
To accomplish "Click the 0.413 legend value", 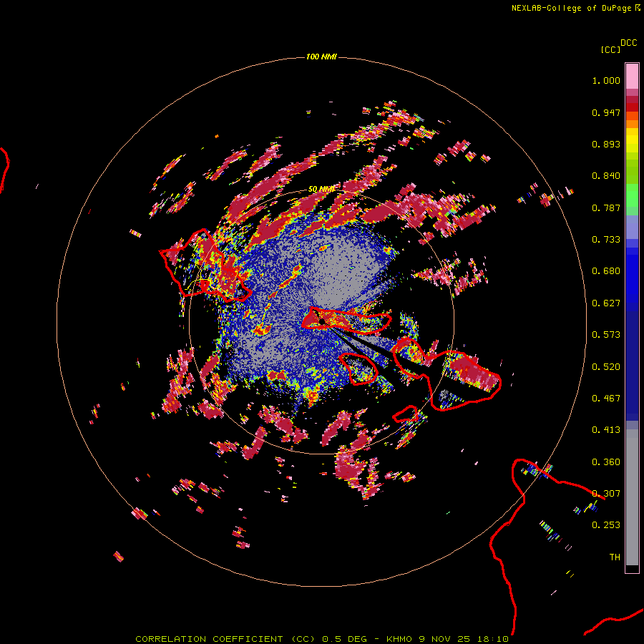I will [x=606, y=430].
